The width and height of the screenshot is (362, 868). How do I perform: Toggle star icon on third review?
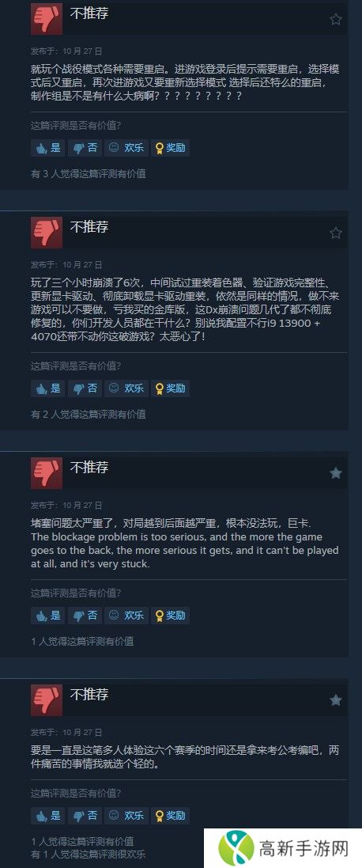(335, 473)
